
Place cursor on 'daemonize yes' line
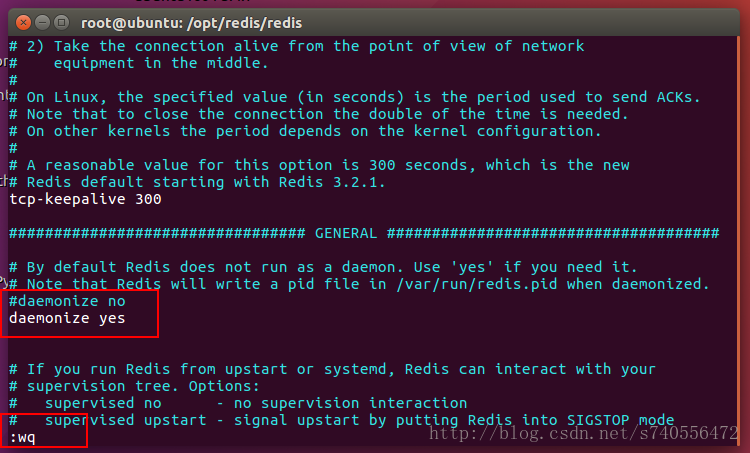67,319
